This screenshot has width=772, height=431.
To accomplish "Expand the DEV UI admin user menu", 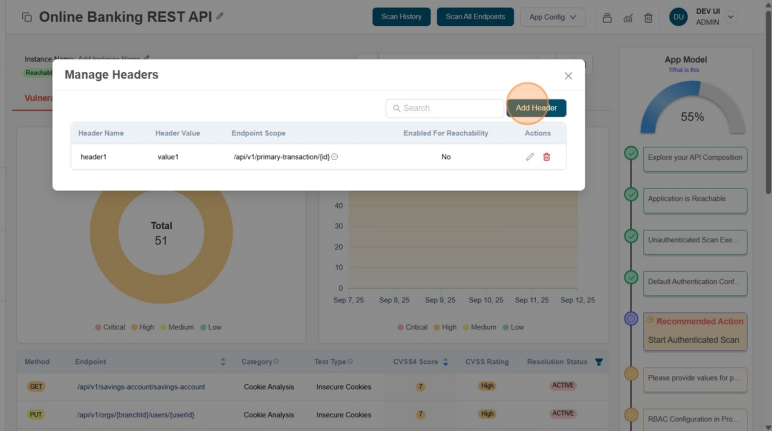I will [730, 17].
